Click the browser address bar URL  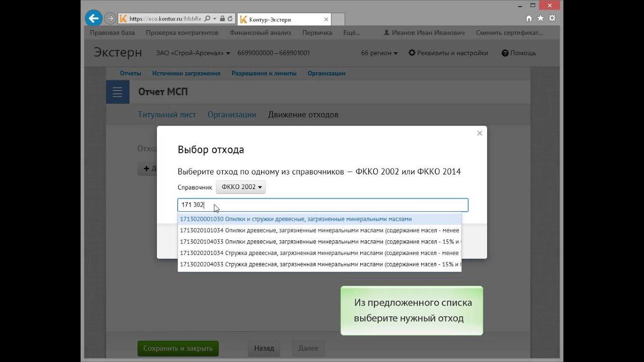(x=165, y=19)
